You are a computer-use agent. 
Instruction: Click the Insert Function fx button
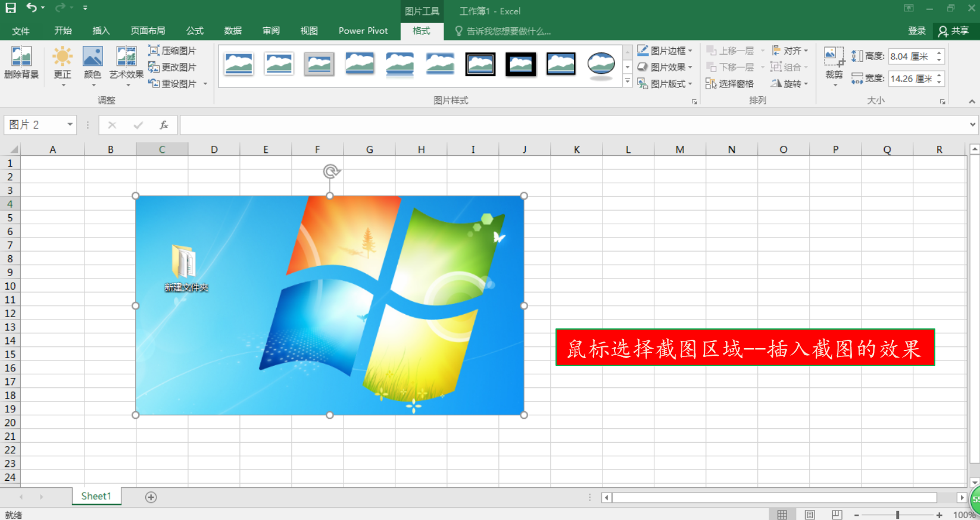click(164, 125)
